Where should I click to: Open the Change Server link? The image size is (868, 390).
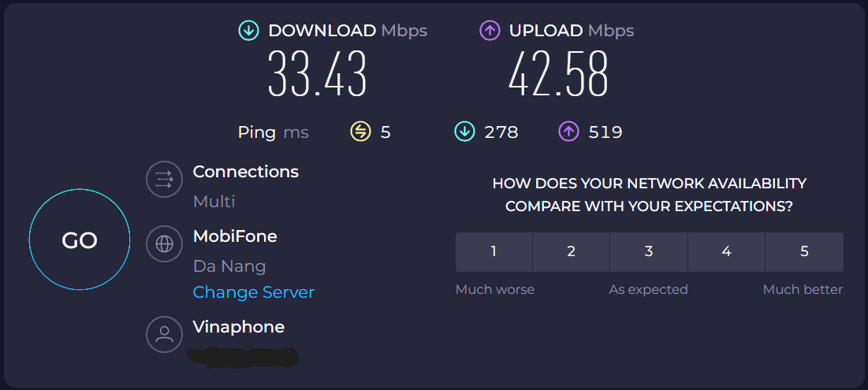(254, 292)
